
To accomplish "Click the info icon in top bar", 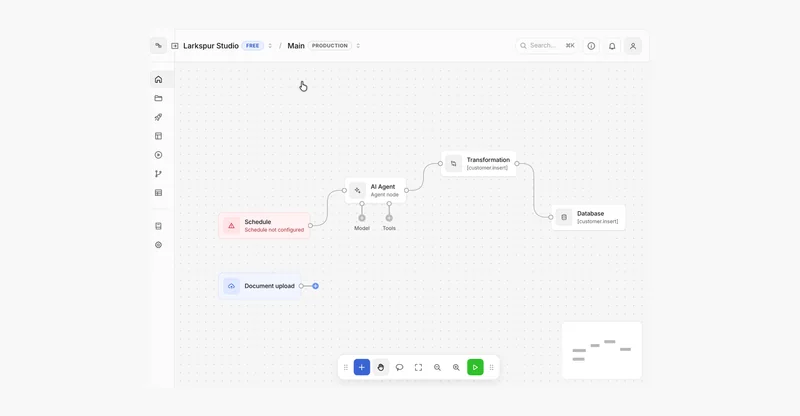I will [591, 46].
